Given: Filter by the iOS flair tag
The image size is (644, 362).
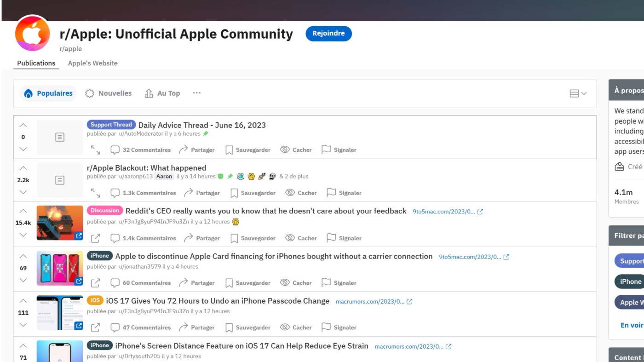Looking at the screenshot, I should [95, 300].
